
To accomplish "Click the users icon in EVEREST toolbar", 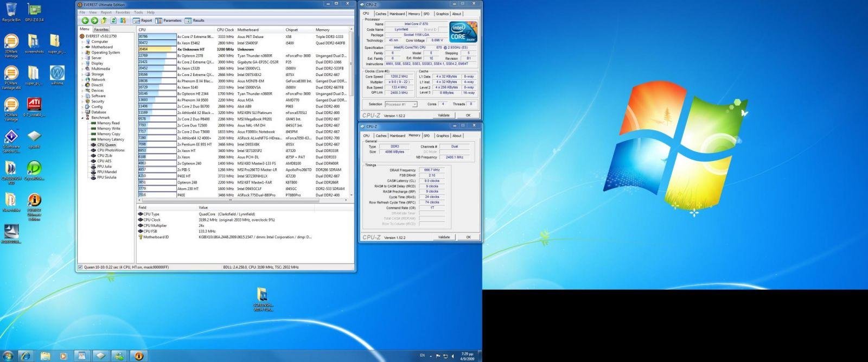I will (x=123, y=21).
